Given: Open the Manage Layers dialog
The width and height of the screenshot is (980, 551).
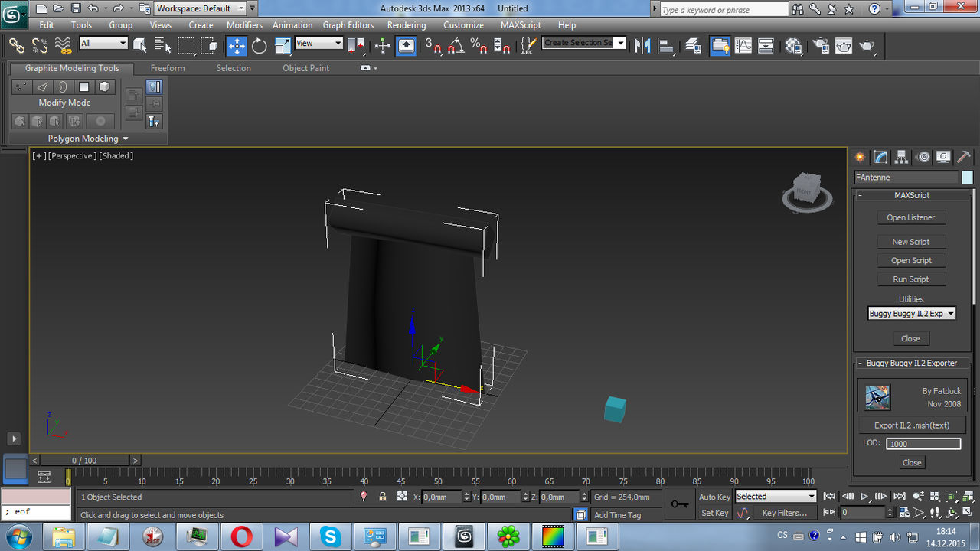Looking at the screenshot, I should click(x=693, y=46).
